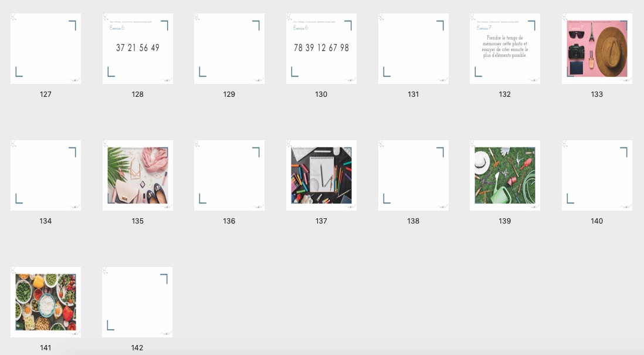
Task: Open page 130 with numbers 78 39 12 67 98
Action: coord(321,49)
